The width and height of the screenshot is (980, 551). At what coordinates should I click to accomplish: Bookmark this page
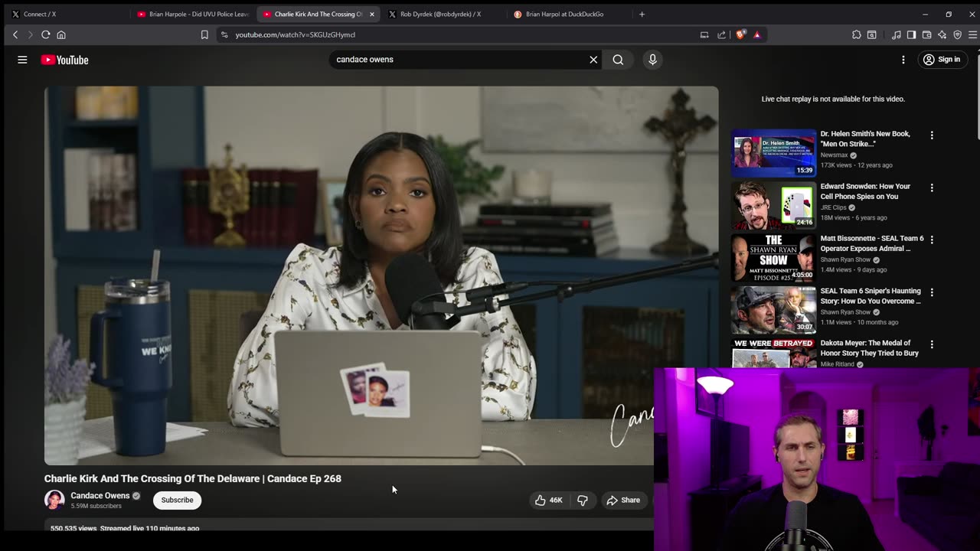pyautogui.click(x=204, y=34)
